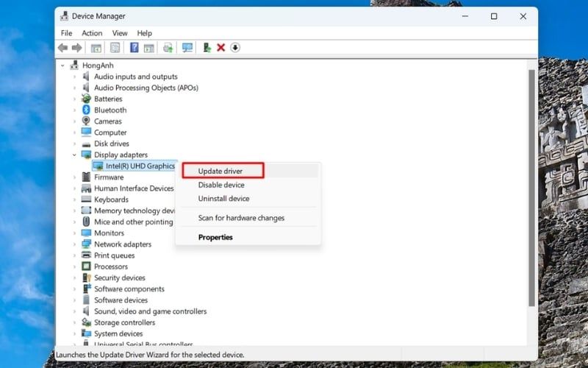
Task: Click the Back arrow in toolbar
Action: click(63, 48)
